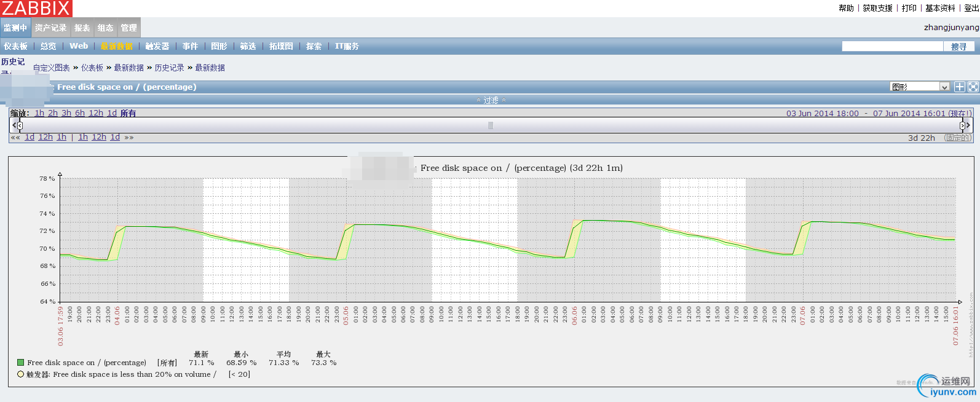Click the right arrow of time scrollbar
Image resolution: width=980 pixels, height=402 pixels.
click(968, 125)
